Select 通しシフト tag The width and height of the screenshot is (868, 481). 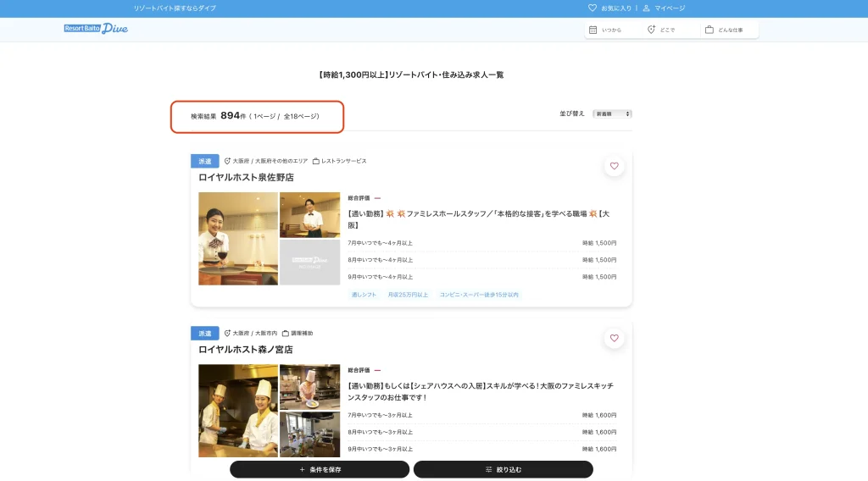364,295
